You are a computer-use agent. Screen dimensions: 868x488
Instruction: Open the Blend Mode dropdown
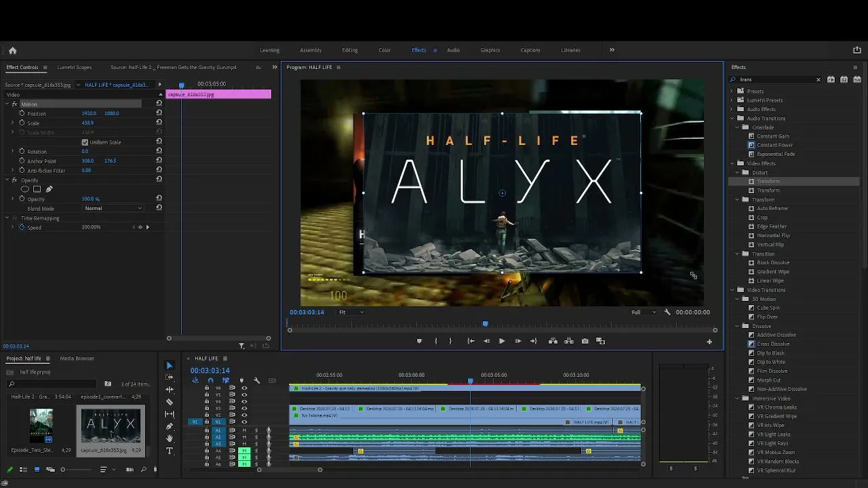[x=113, y=208]
